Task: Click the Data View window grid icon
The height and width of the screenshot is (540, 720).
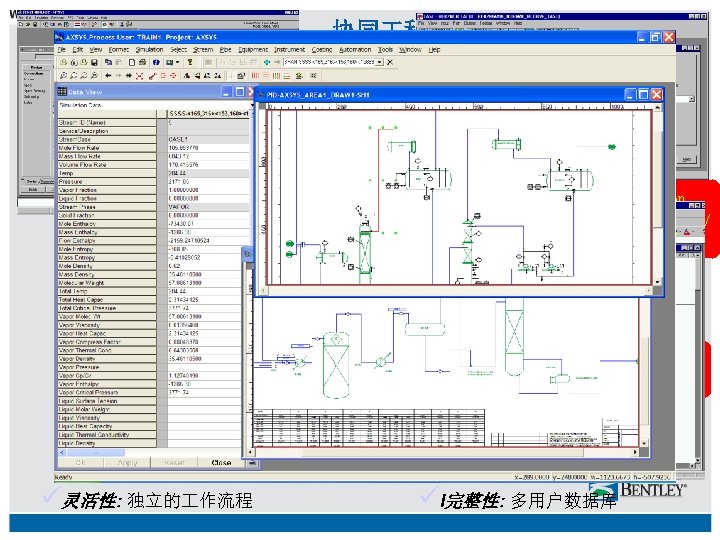Action: click(x=62, y=91)
